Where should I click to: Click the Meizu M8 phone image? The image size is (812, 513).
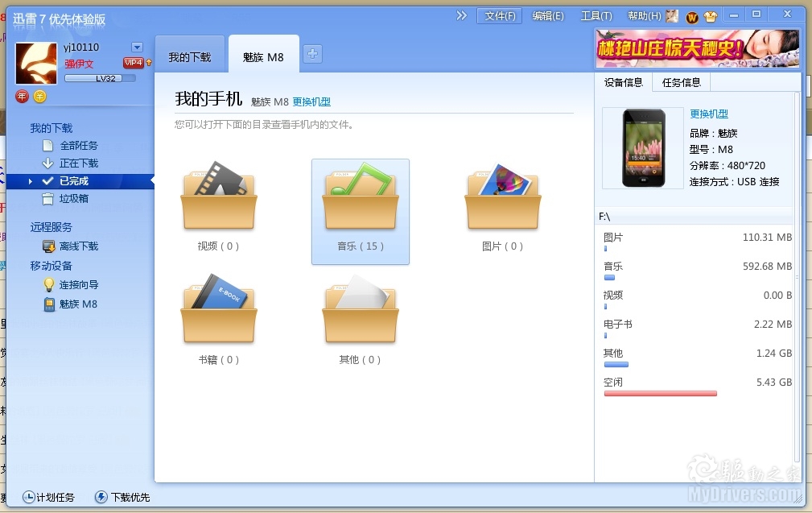644,148
